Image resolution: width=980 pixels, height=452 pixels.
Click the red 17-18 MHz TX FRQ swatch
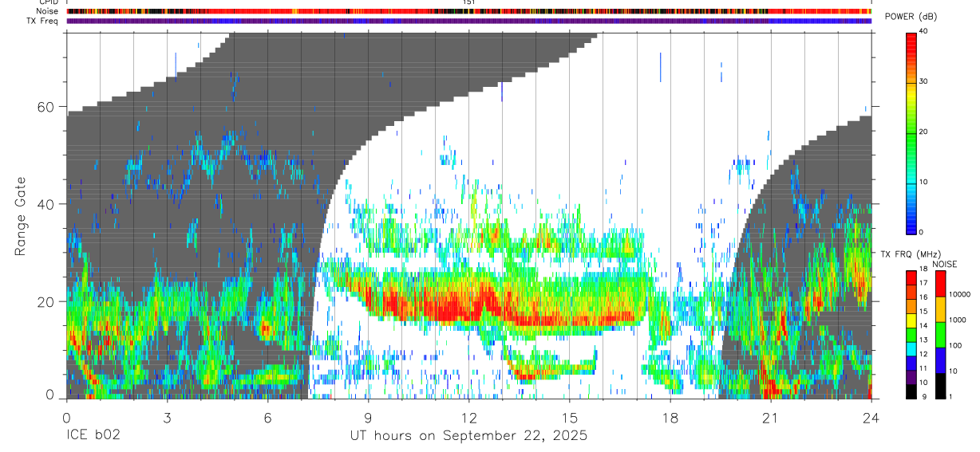pyautogui.click(x=912, y=277)
